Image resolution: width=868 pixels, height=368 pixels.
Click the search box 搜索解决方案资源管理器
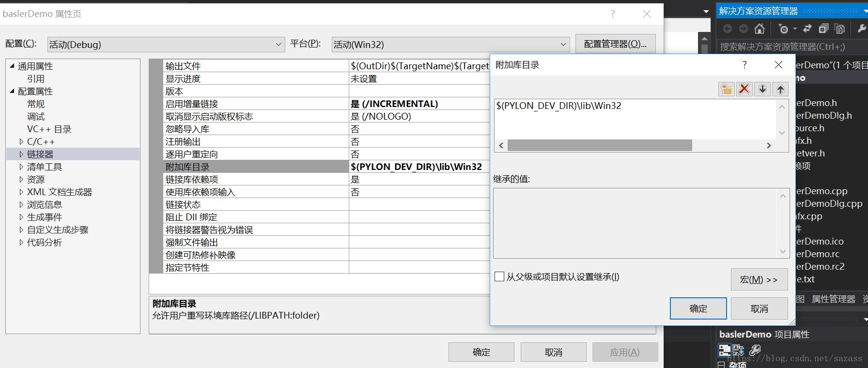[x=791, y=46]
